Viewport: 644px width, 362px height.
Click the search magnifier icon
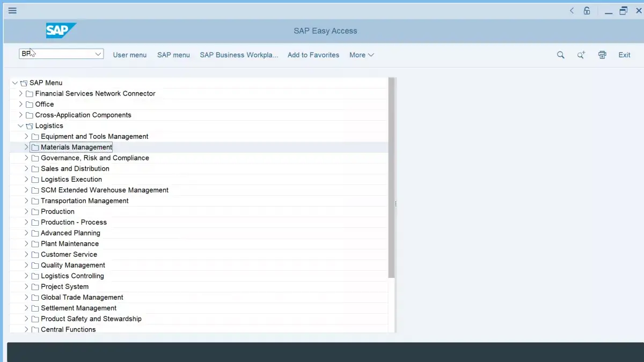click(x=561, y=55)
